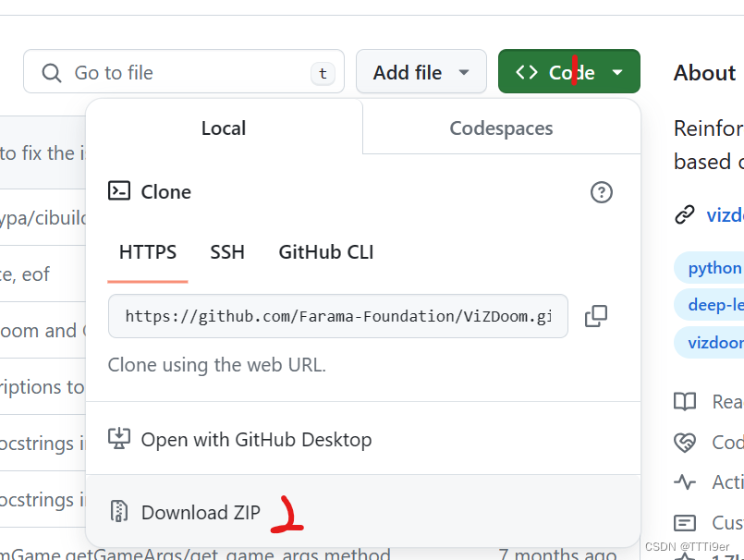
Task: Click Open with GitHub Desktop
Action: tap(363, 440)
